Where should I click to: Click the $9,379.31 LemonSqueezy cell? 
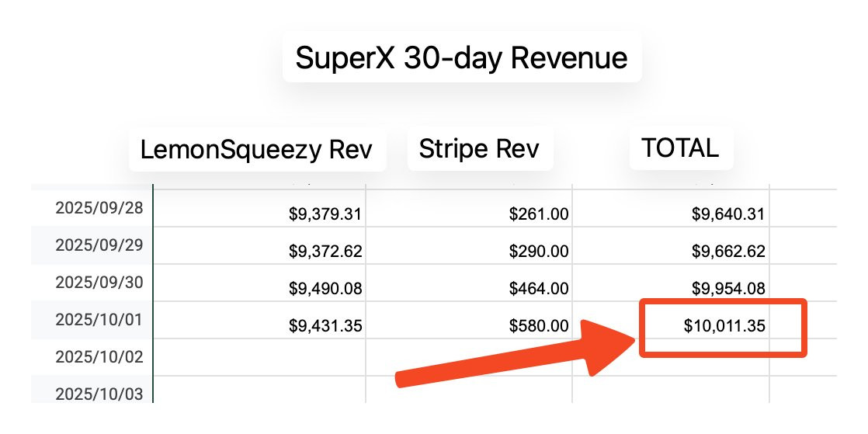click(325, 214)
